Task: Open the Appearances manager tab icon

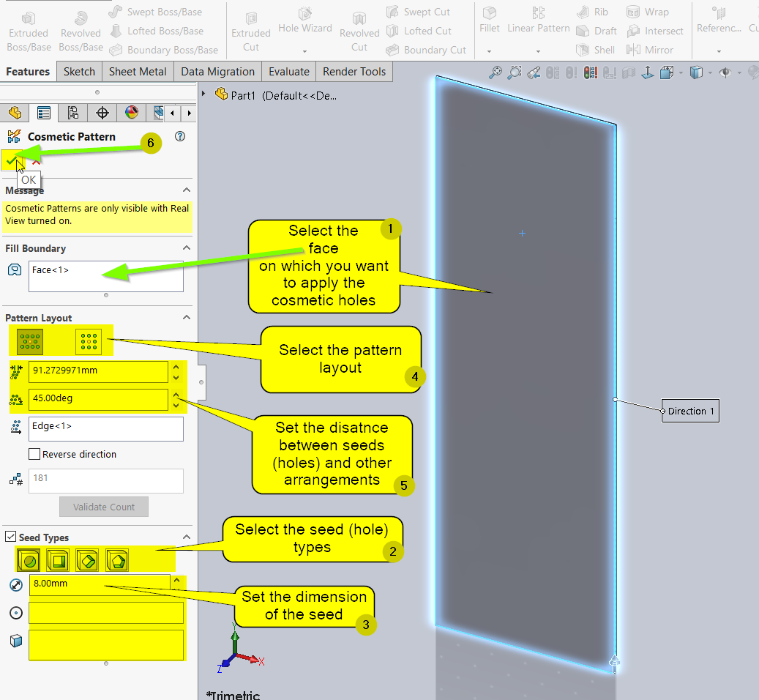Action: (132, 113)
